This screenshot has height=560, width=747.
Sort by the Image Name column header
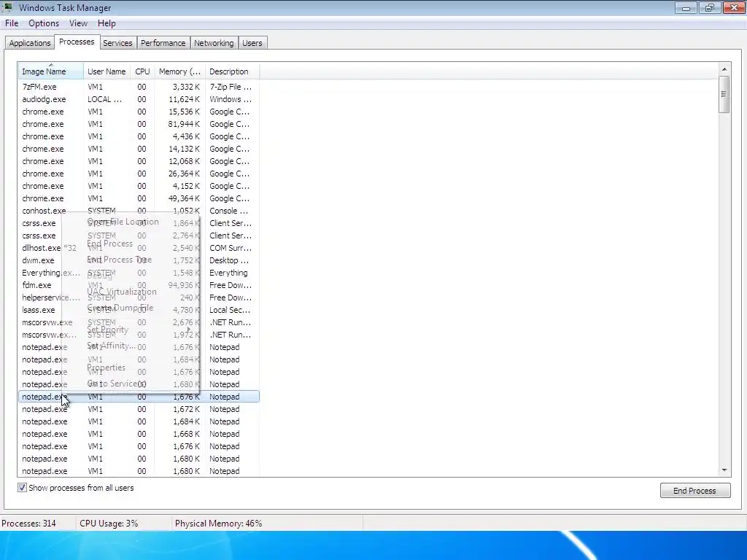51,71
